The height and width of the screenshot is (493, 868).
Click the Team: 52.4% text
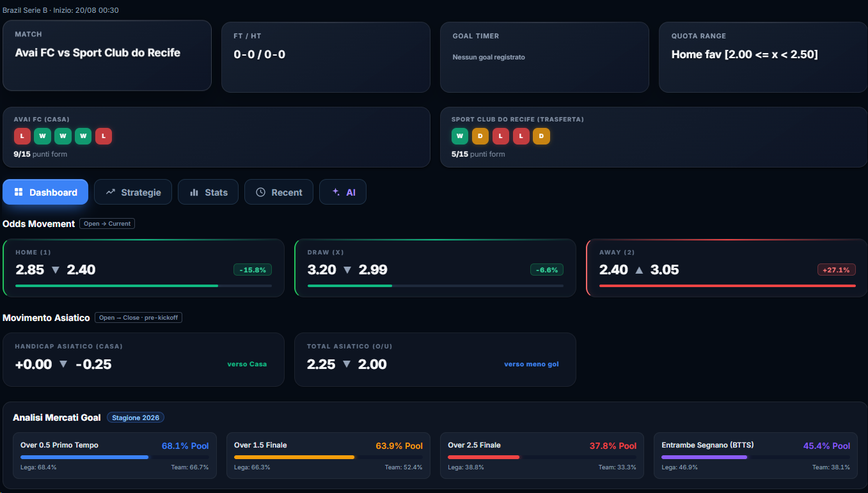[404, 467]
